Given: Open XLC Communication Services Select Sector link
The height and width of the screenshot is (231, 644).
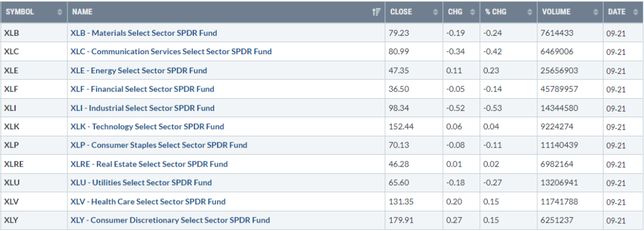Looking at the screenshot, I should [x=171, y=52].
